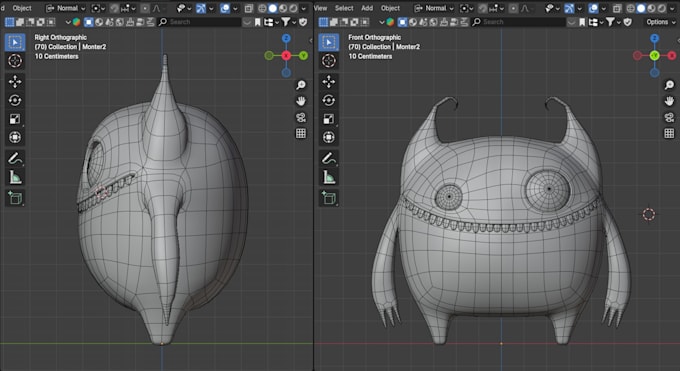Screen dimensions: 680x371
Task: Toggle snapping magnet in Front Orthographic viewport header
Action: [482, 9]
